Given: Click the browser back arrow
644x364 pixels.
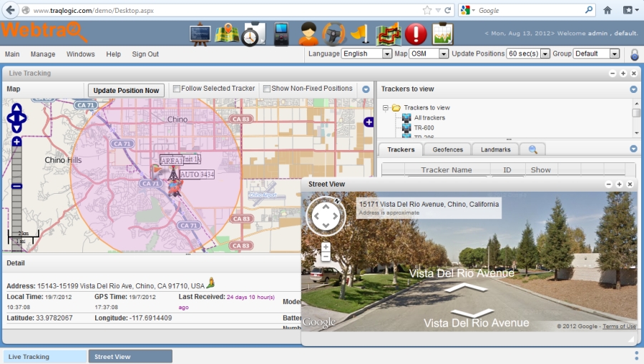Looking at the screenshot, I should [11, 10].
